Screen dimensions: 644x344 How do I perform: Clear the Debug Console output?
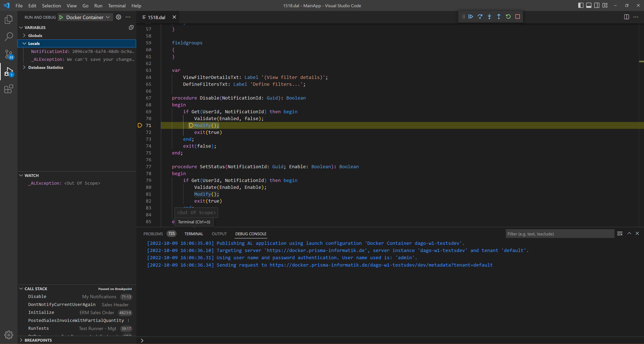coord(620,234)
